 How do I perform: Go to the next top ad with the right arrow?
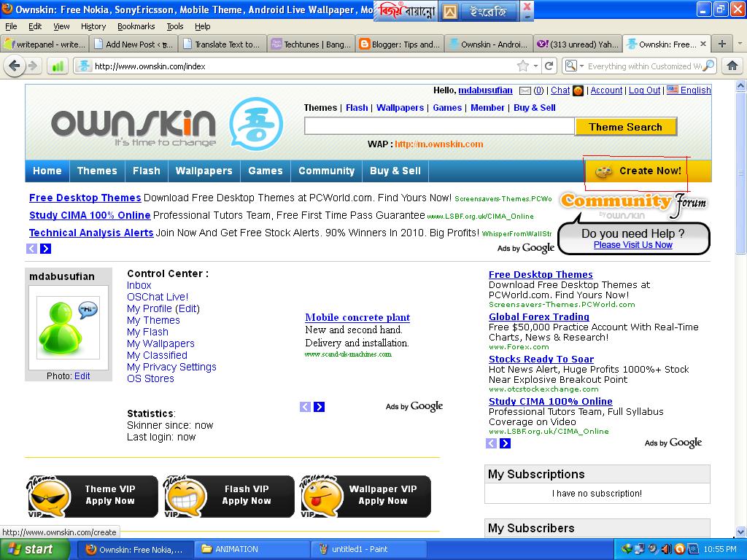(46, 249)
